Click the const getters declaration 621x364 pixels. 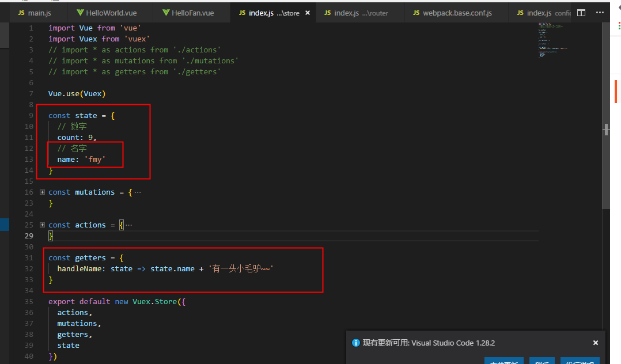click(x=86, y=258)
